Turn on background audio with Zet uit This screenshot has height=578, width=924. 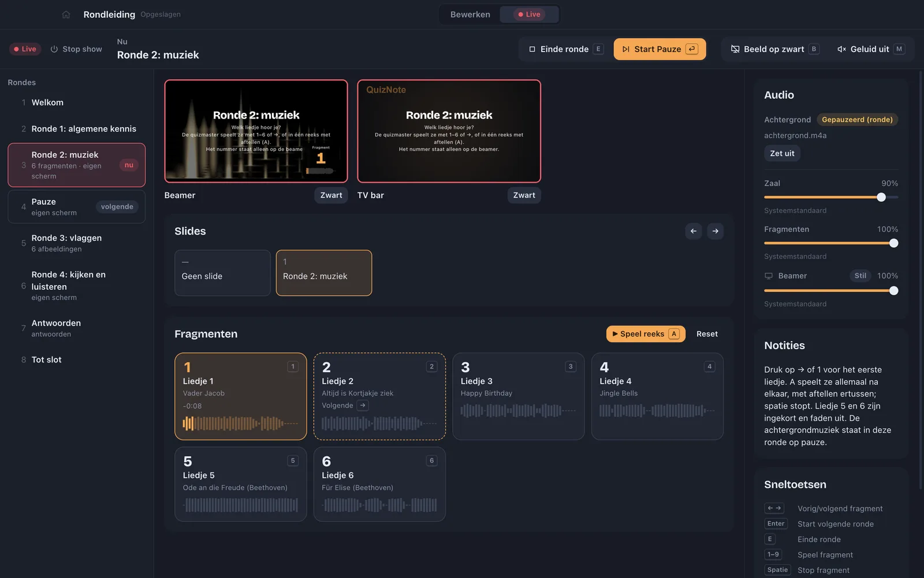click(x=783, y=153)
